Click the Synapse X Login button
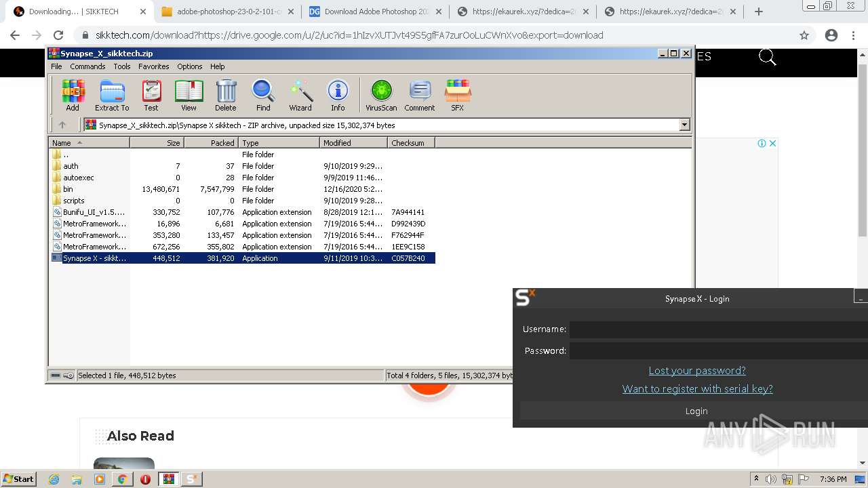868x488 pixels. click(x=696, y=411)
